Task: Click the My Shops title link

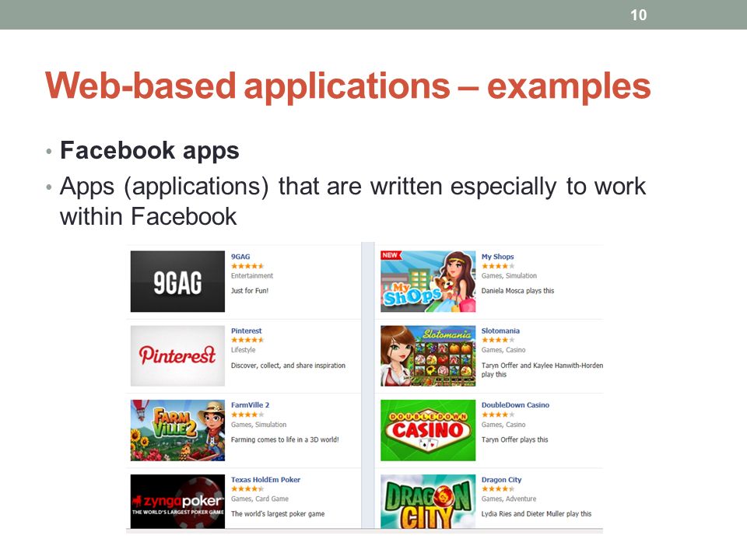Action: click(x=497, y=257)
